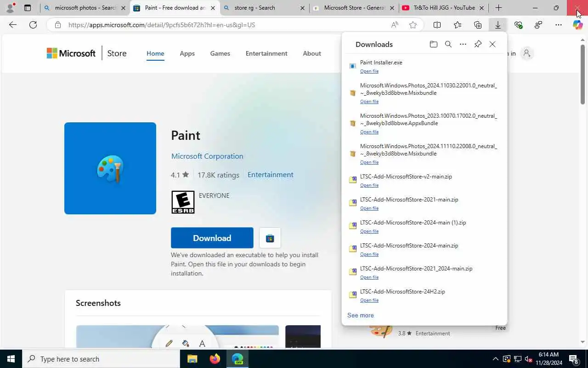The width and height of the screenshot is (588, 368).
Task: Click the Paint app logo tile
Action: click(x=110, y=168)
